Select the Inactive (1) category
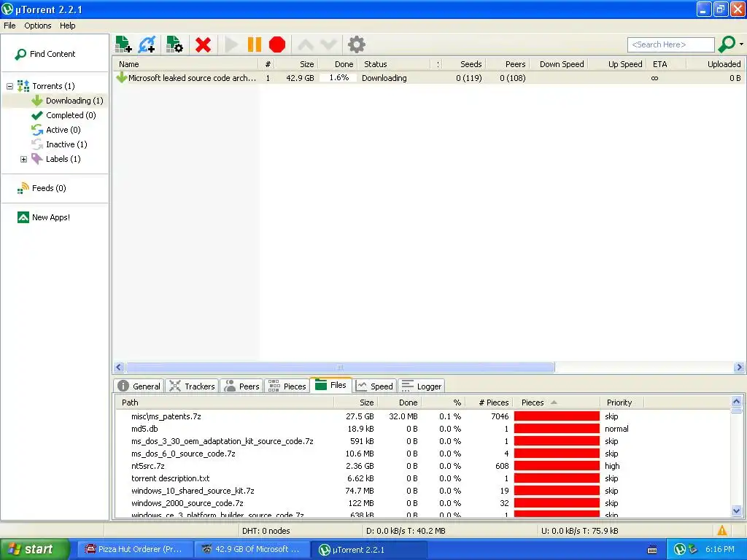Image resolution: width=747 pixels, height=560 pixels. pyautogui.click(x=66, y=144)
